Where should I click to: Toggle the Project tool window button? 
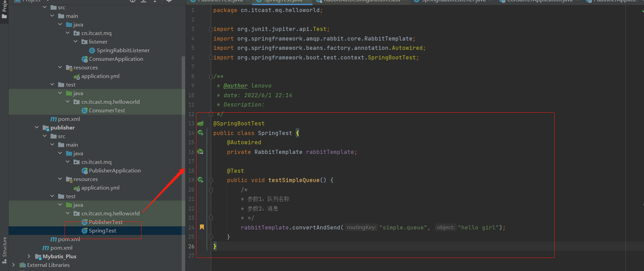(4, 10)
